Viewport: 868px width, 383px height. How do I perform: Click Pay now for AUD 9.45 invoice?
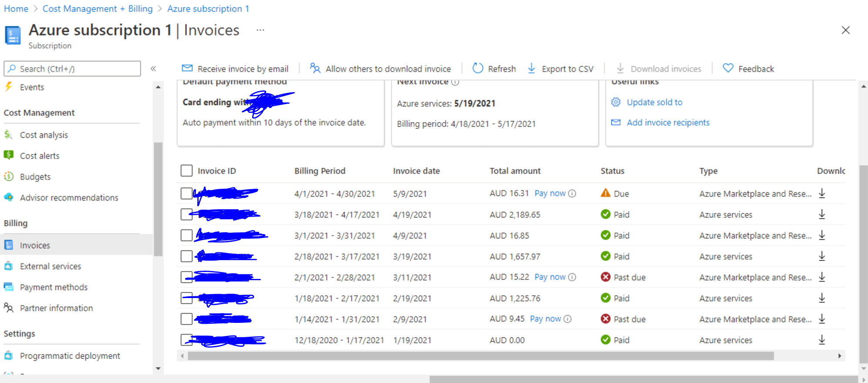click(545, 319)
